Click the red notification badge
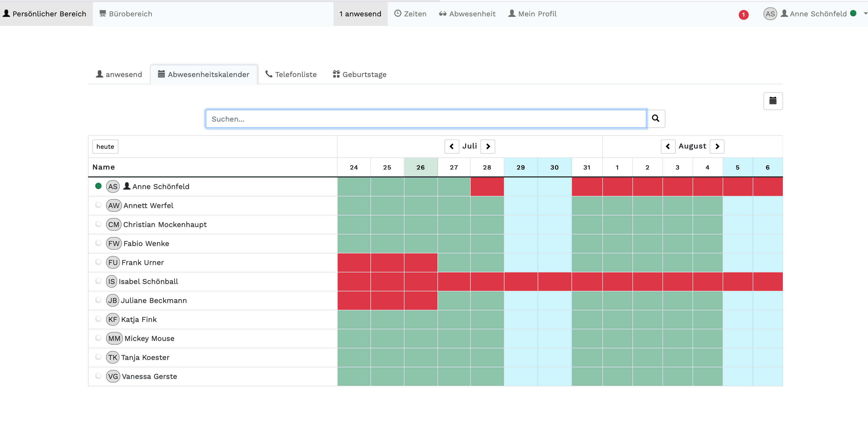 tap(743, 15)
